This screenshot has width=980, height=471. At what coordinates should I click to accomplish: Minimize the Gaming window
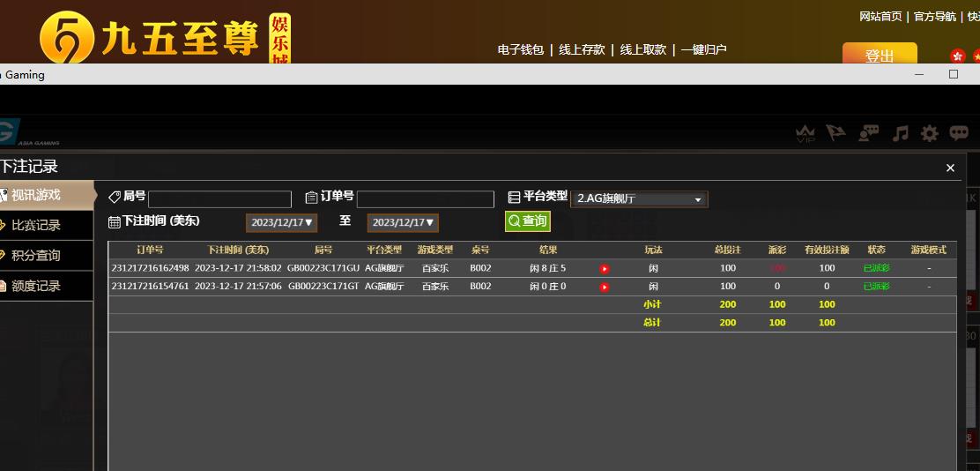click(918, 74)
